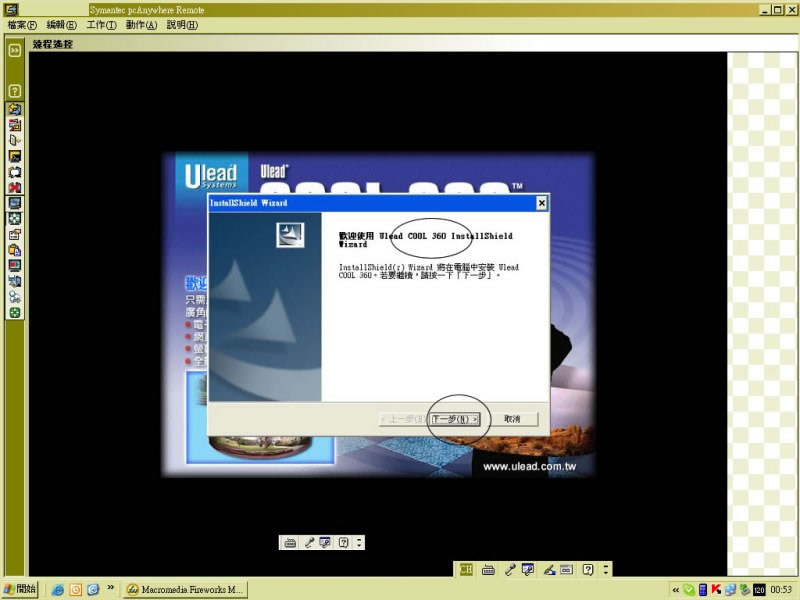The height and width of the screenshot is (600, 800).
Task: Switch to Macromedia Fireworks taskbar button
Action: [185, 589]
